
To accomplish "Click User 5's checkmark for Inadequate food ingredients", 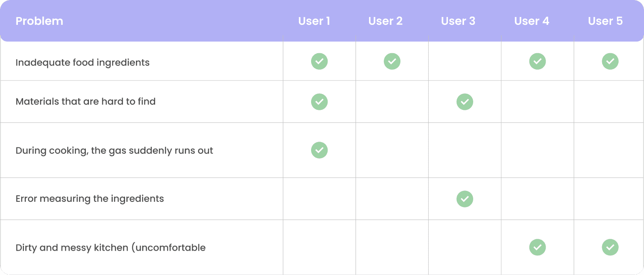I will [x=610, y=61].
